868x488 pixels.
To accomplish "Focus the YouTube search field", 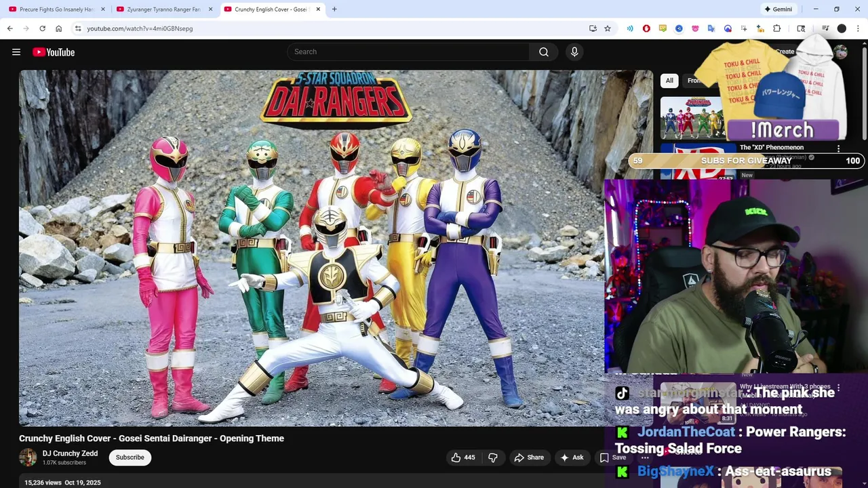I will point(408,52).
